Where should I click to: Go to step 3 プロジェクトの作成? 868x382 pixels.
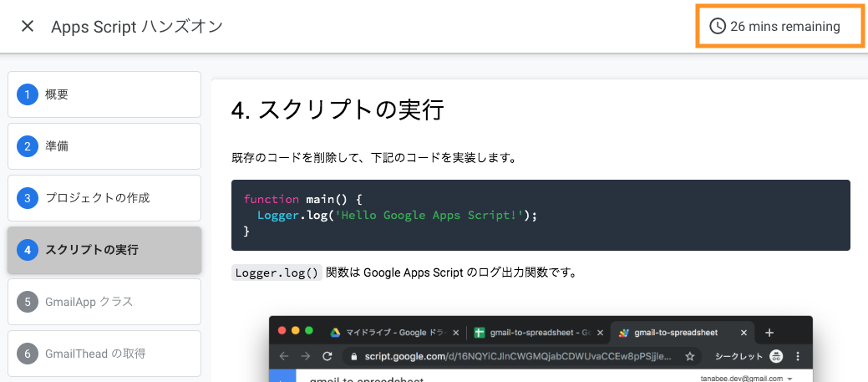[x=104, y=197]
